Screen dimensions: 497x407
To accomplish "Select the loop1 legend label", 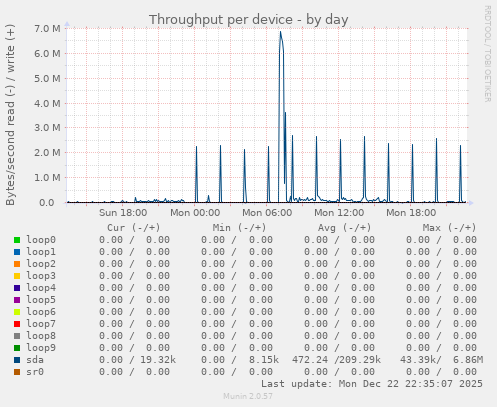I will pos(41,252).
